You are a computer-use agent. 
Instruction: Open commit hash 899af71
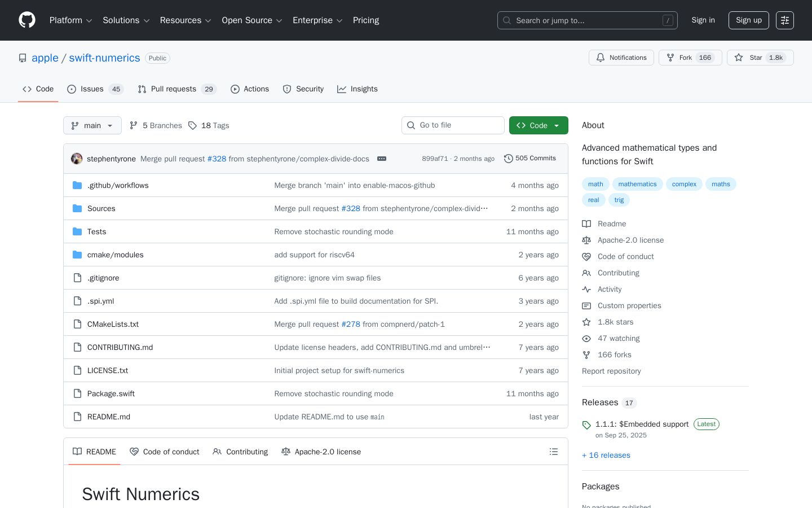click(x=435, y=159)
